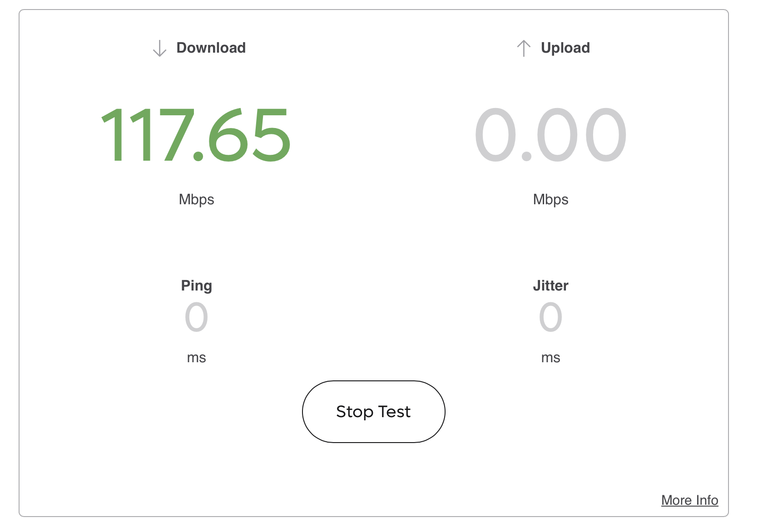Click the ms unit below Jitter
773x532 pixels.
550,358
